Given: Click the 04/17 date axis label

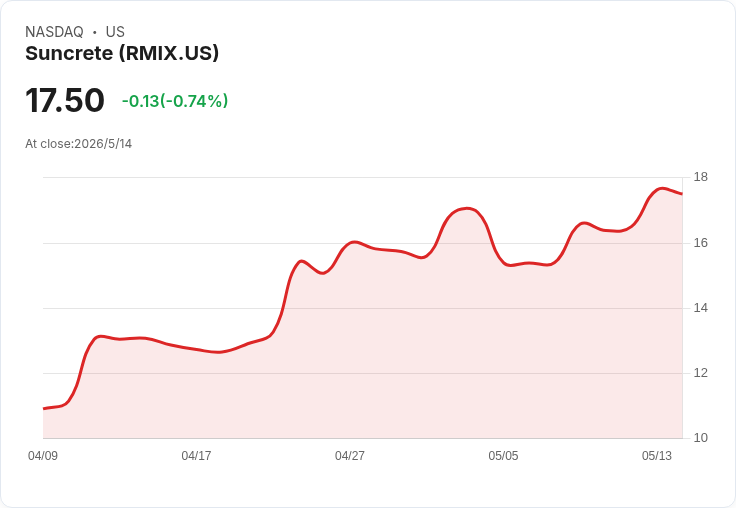Looking at the screenshot, I should pyautogui.click(x=196, y=456).
